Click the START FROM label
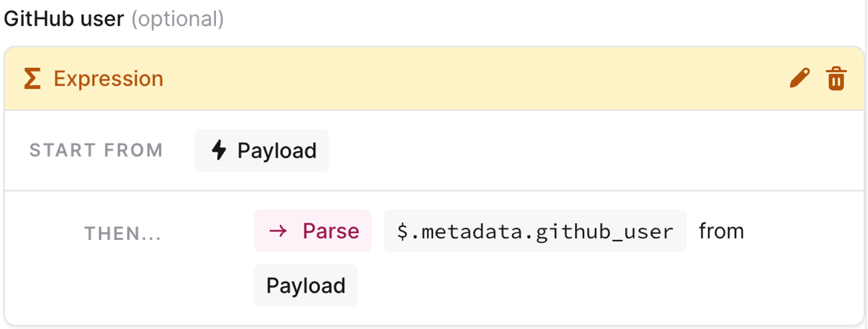 [x=96, y=150]
